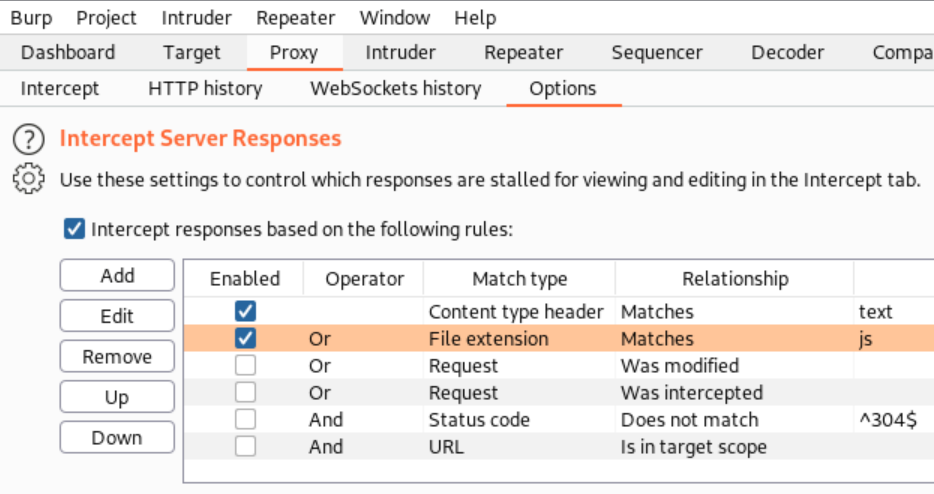Screen dimensions: 934x494
Task: Toggle intercept responses based on rules checkbox
Action: pyautogui.click(x=74, y=229)
